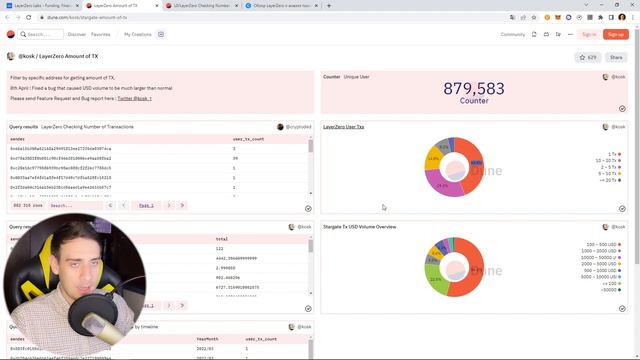Click the orange Sign up button
640x360 pixels.
click(616, 34)
